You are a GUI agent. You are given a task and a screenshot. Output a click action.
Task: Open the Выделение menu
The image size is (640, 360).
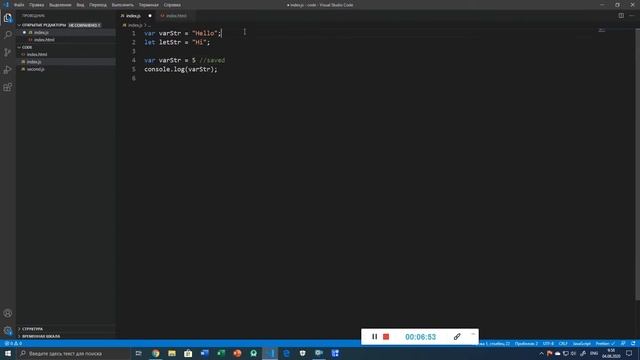pyautogui.click(x=60, y=5)
